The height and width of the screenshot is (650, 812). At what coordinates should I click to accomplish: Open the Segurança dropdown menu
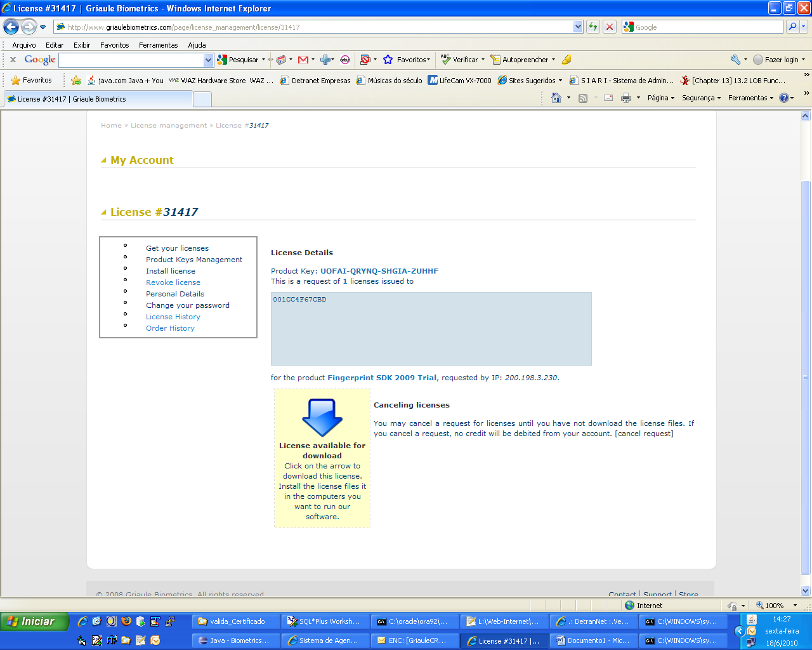(x=701, y=98)
